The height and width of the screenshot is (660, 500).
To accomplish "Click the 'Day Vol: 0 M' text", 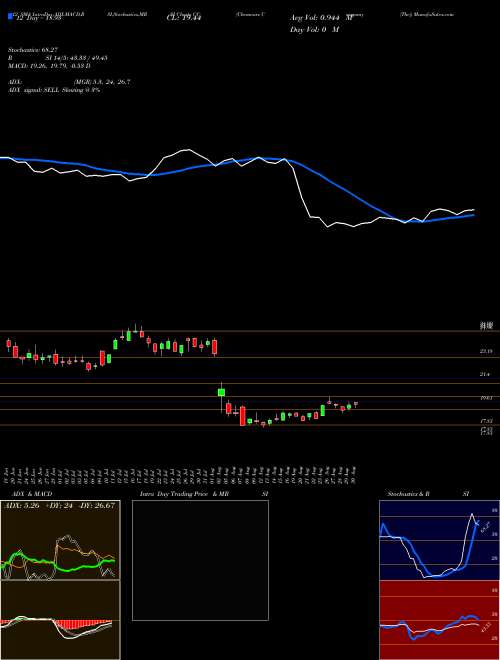I will pyautogui.click(x=315, y=30).
